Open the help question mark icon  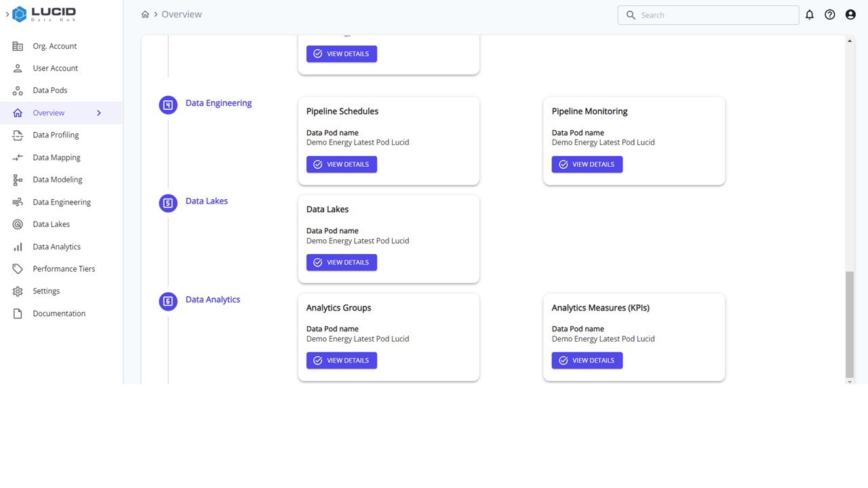830,14
